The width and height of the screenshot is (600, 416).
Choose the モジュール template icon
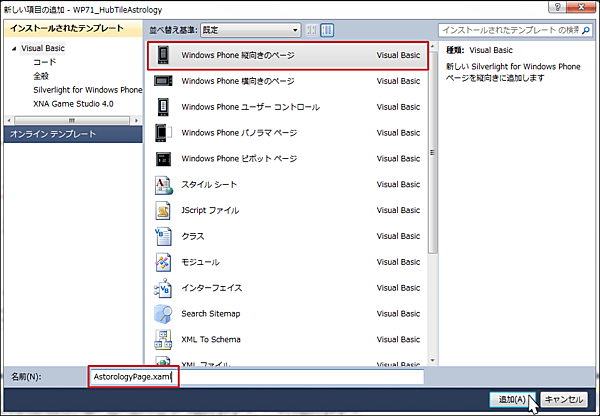163,262
